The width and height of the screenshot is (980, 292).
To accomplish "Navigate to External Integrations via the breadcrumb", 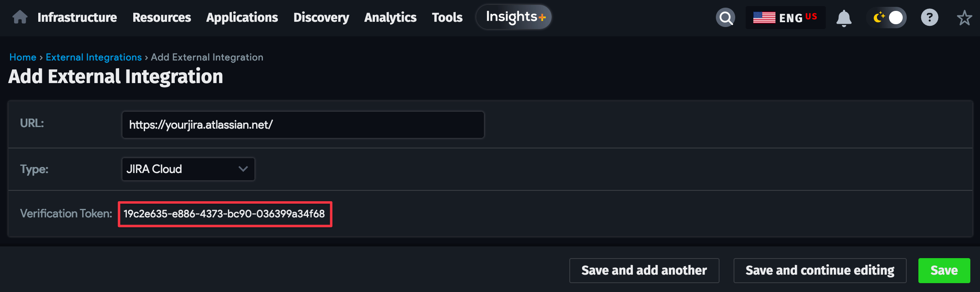I will (93, 57).
